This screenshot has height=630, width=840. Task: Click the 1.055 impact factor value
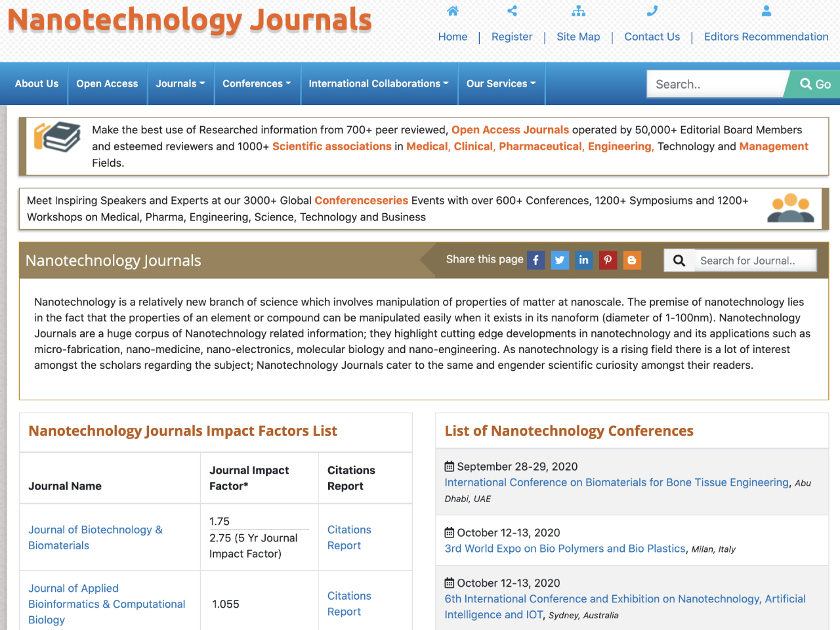(x=226, y=604)
